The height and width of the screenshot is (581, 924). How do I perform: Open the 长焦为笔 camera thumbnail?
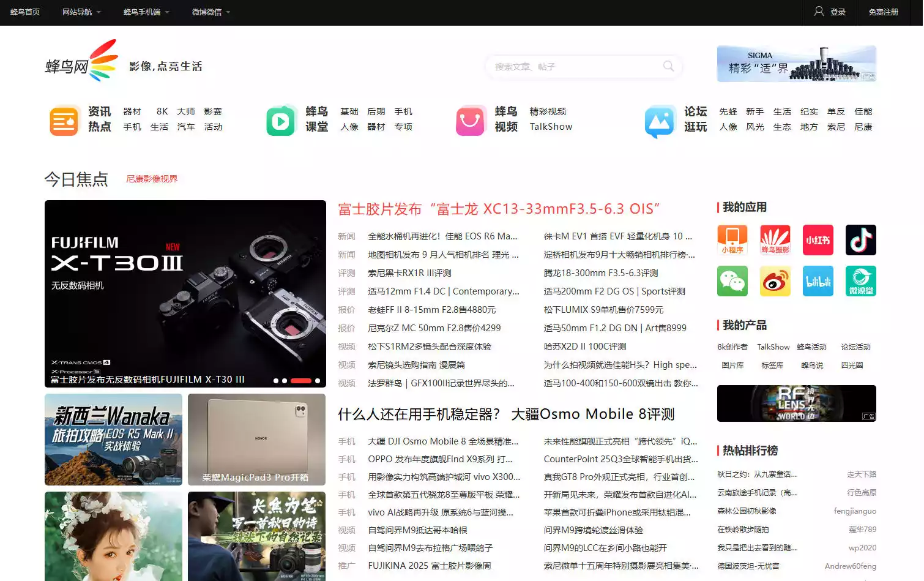(x=257, y=536)
